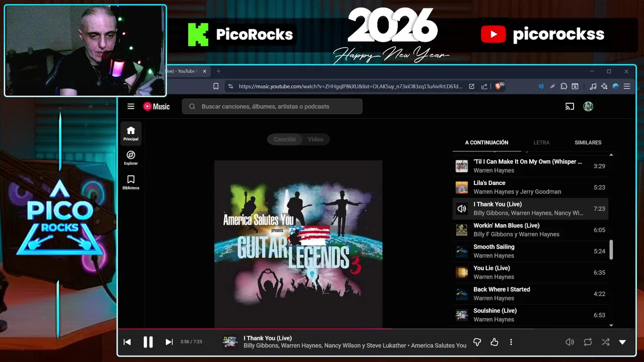
Task: Open the browser tab search extension icon
Action: coord(575,86)
